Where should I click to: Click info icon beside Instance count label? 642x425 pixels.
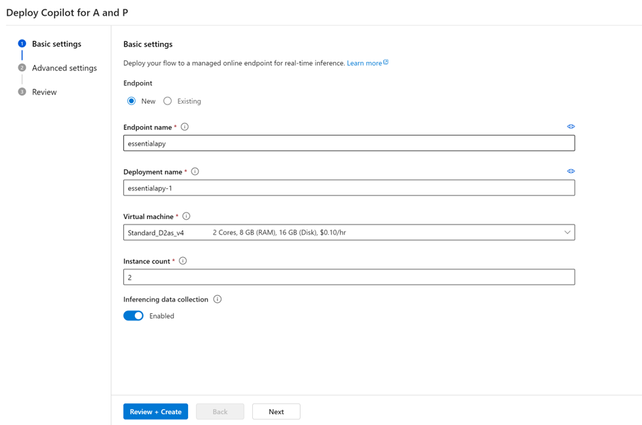(182, 261)
